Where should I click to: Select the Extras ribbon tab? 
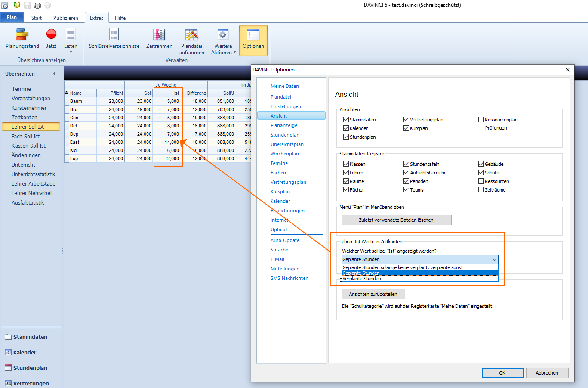(97, 18)
